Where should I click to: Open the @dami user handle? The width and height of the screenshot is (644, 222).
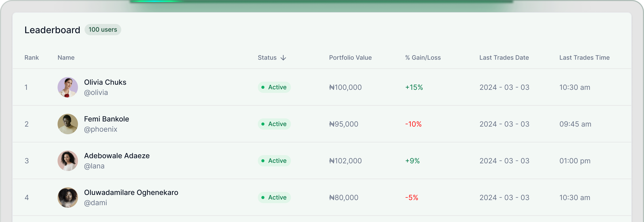(x=96, y=203)
